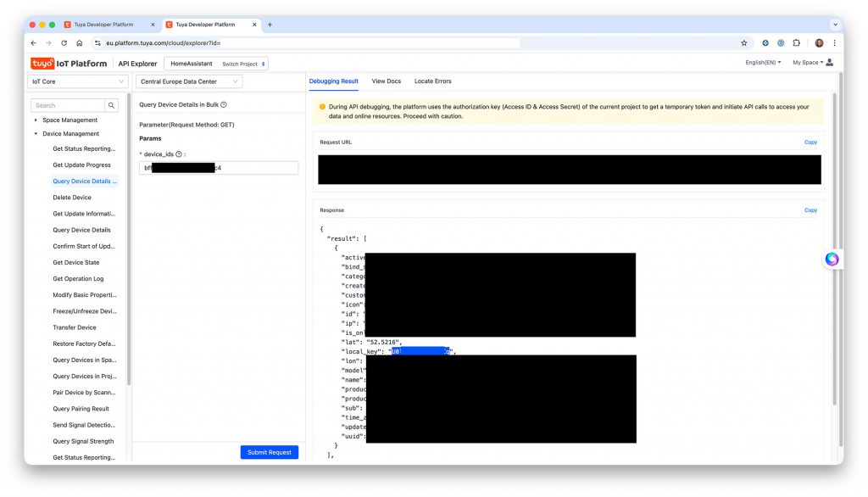Open the IoT Core category dropdown
Image resolution: width=868 pixels, height=497 pixels.
(77, 81)
